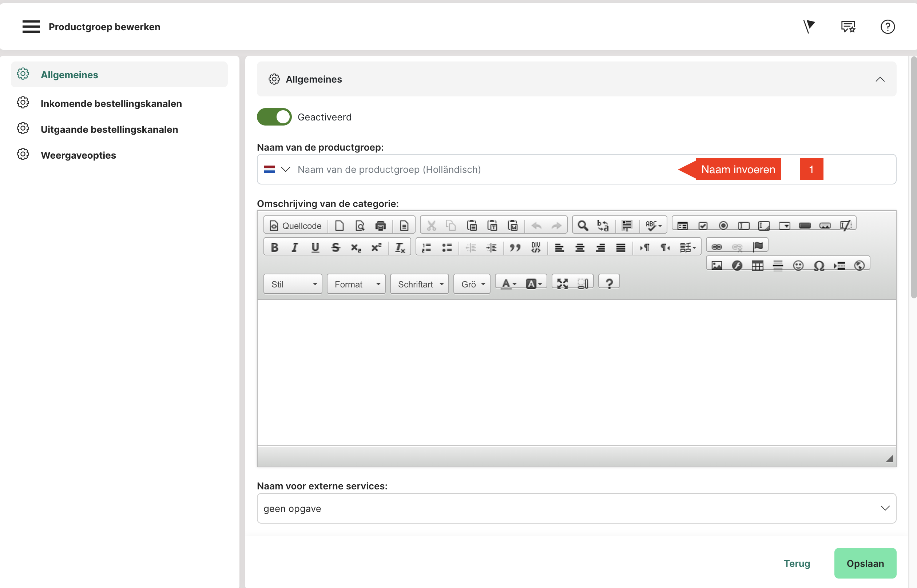Viewport: 917px width, 588px height.
Task: Toggle underline formatting
Action: click(x=315, y=247)
